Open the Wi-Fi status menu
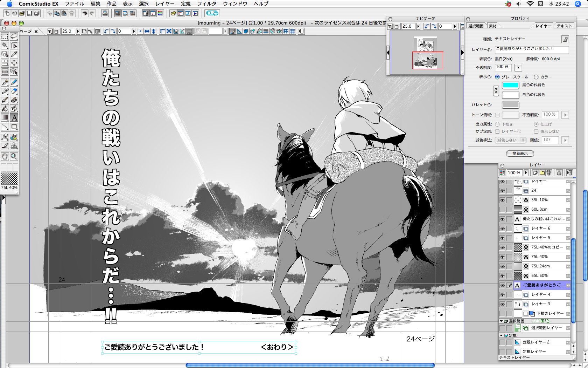This screenshot has height=368, width=588. click(x=530, y=4)
